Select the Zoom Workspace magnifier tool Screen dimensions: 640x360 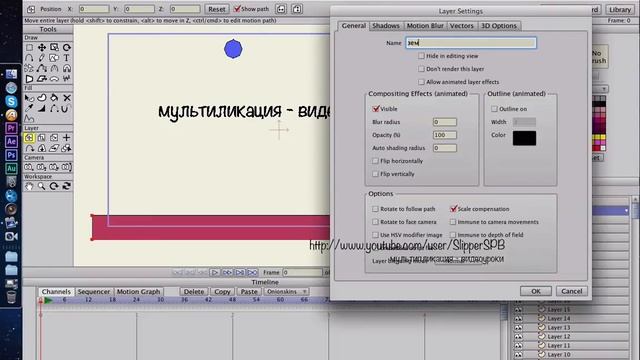pyautogui.click(x=42, y=186)
